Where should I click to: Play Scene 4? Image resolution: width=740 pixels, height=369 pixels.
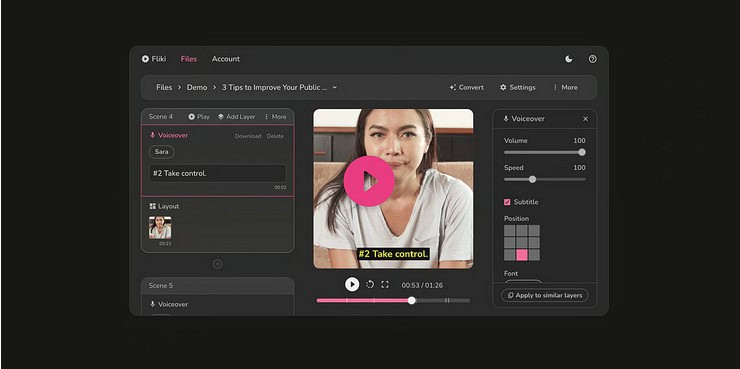coord(199,117)
